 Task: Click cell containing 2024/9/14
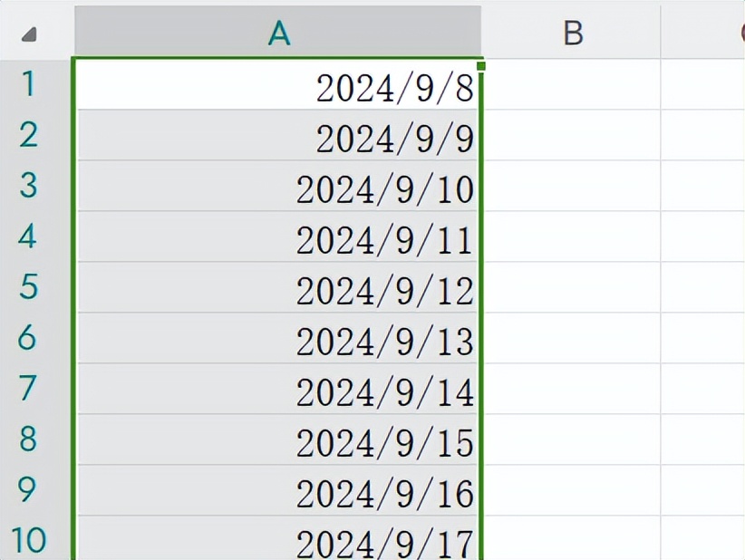278,389
